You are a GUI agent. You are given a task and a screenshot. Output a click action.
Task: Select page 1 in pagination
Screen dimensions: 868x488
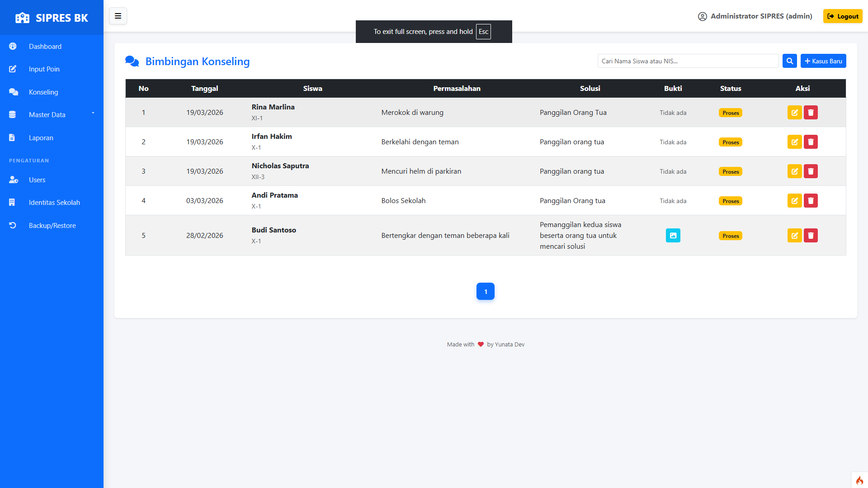point(485,292)
